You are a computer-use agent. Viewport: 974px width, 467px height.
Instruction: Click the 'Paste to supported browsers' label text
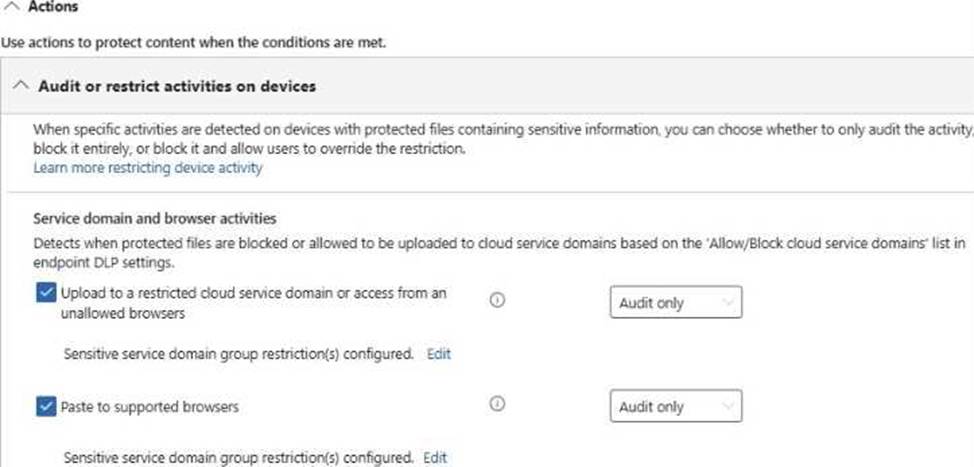point(150,407)
